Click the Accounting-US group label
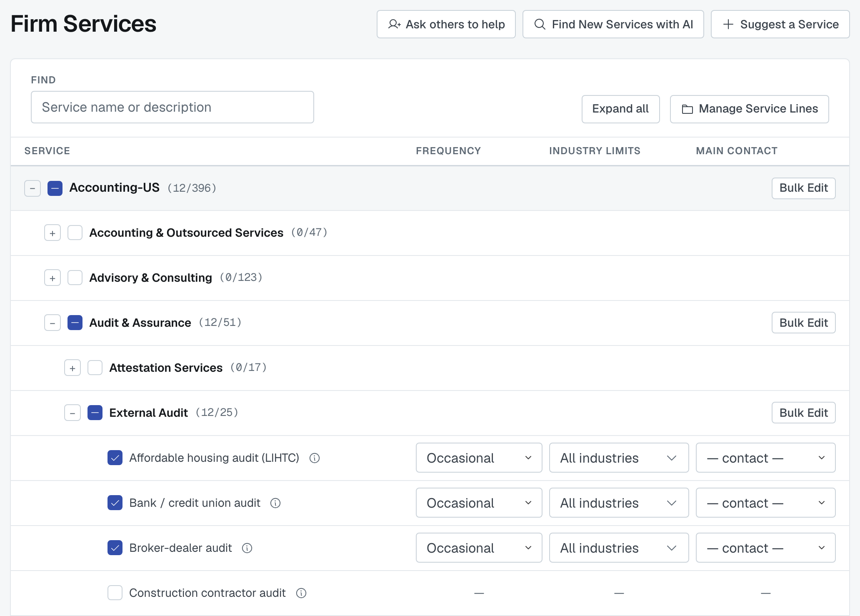The image size is (860, 616). point(115,188)
